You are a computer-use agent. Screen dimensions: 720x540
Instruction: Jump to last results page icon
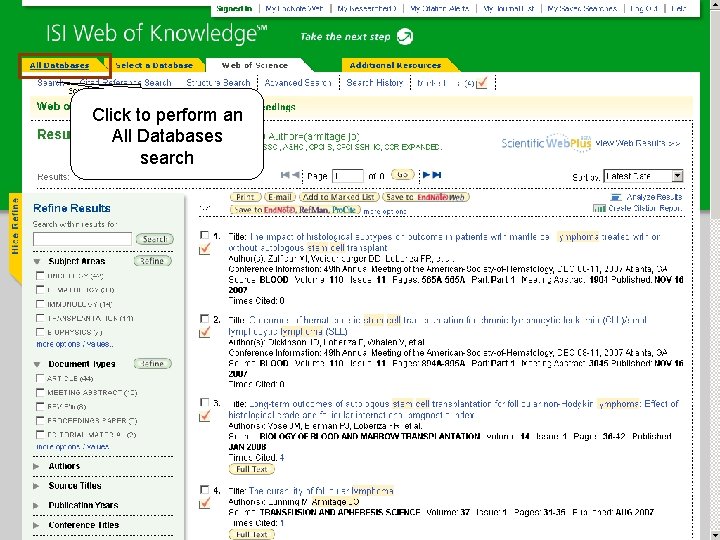(437, 175)
